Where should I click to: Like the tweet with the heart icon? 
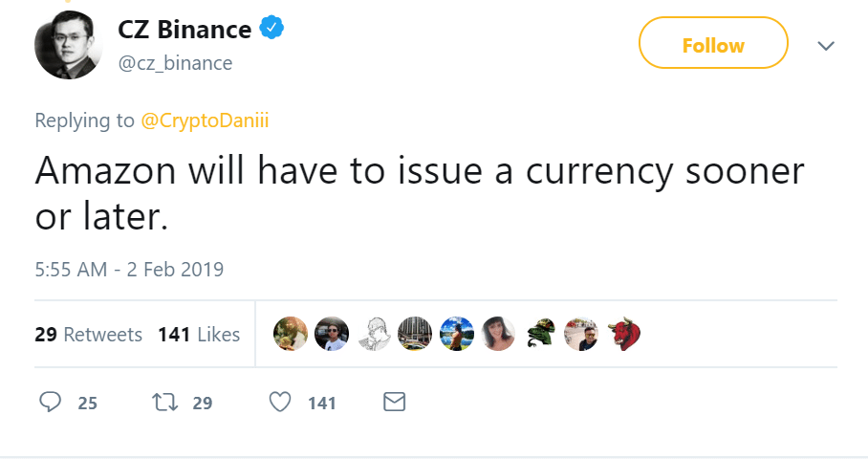280,403
